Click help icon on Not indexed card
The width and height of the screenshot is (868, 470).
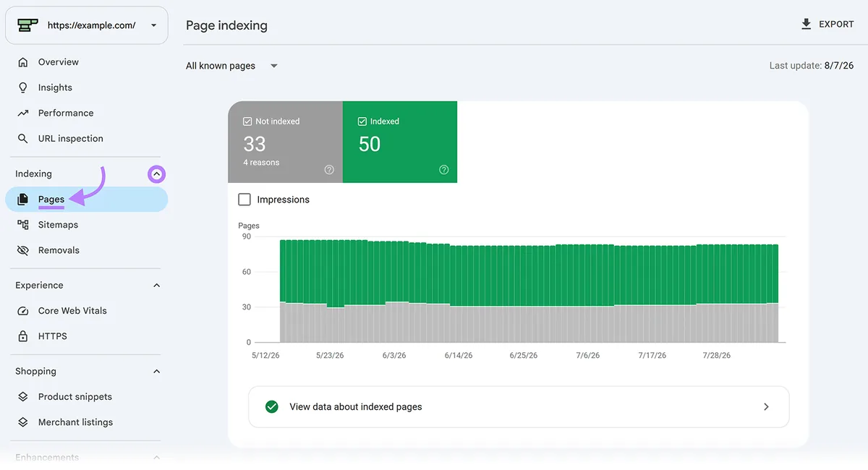point(329,170)
